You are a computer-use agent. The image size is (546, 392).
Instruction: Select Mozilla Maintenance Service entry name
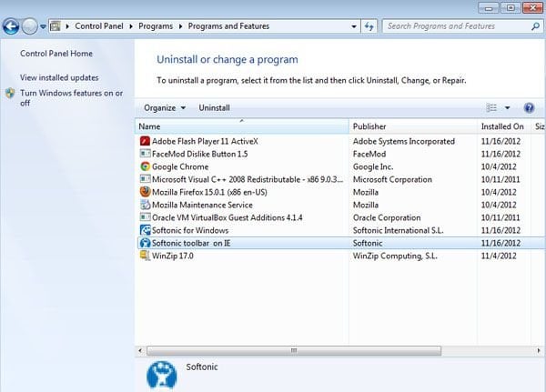point(202,205)
